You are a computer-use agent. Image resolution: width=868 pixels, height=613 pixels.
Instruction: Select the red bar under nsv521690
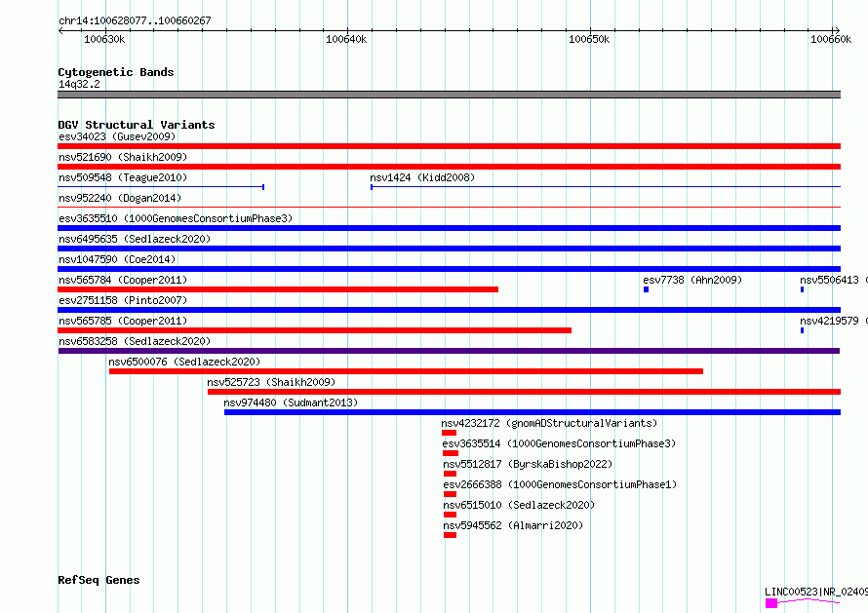click(x=449, y=167)
